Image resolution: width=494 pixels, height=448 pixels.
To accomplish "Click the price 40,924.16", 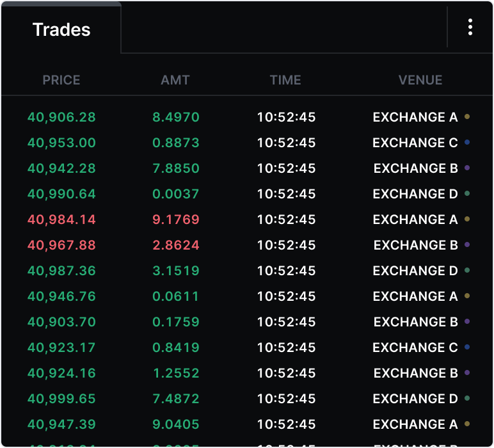I will click(x=61, y=373).
